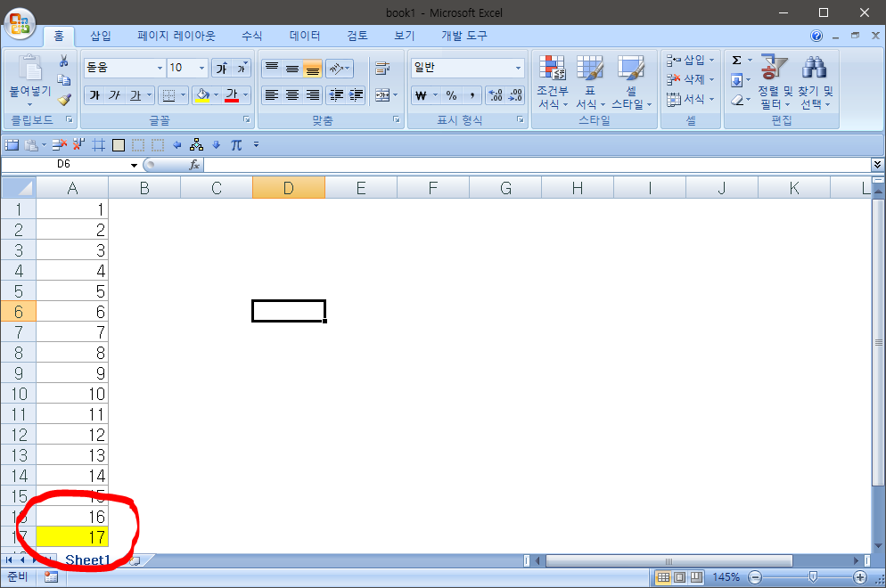
Task: Click the grid lines icon in quick toolbar
Action: coord(99,145)
